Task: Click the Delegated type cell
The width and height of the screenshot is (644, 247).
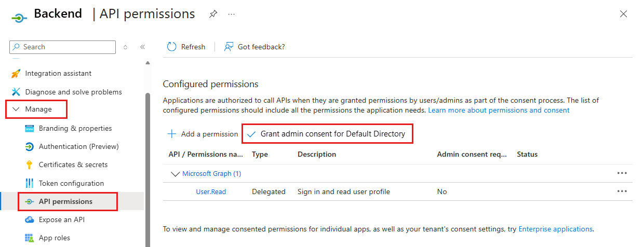Action: [269, 191]
